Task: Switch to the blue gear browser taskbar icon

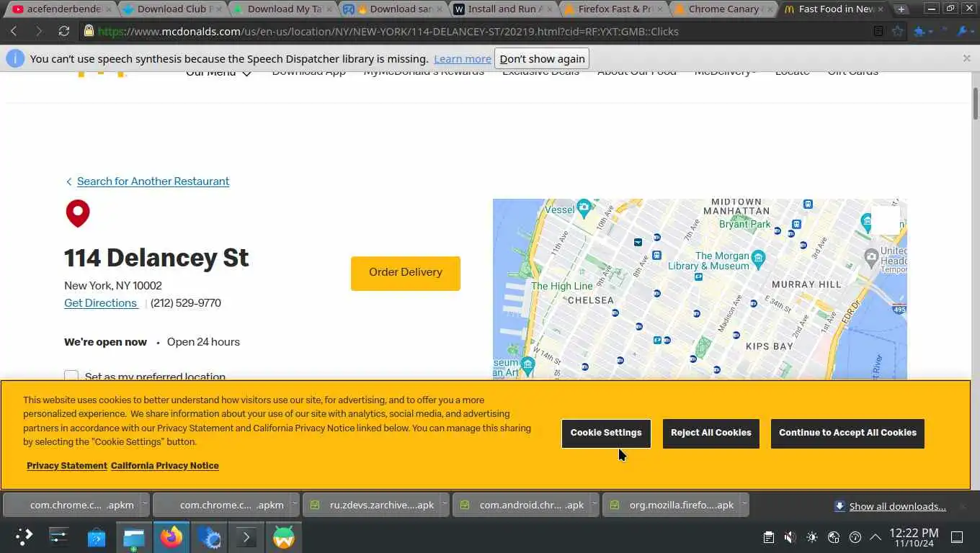Action: (209, 537)
